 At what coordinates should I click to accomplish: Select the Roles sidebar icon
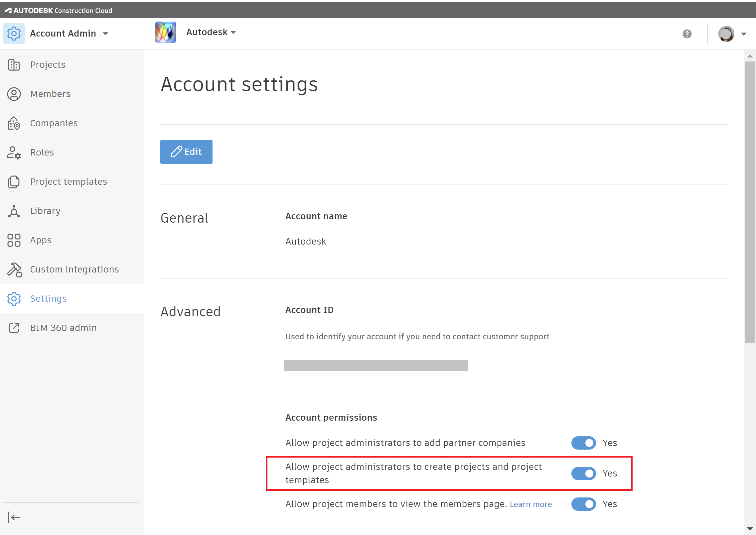[14, 152]
